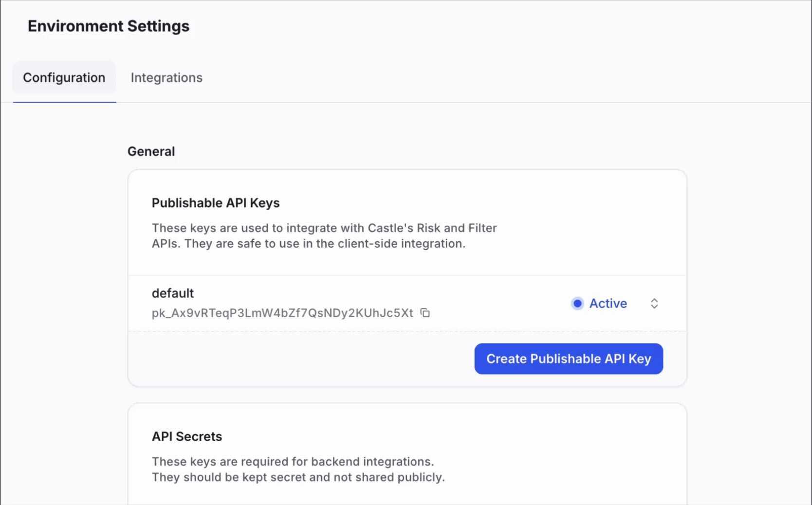
Task: Click the Publishable API Keys heading
Action: (x=216, y=203)
